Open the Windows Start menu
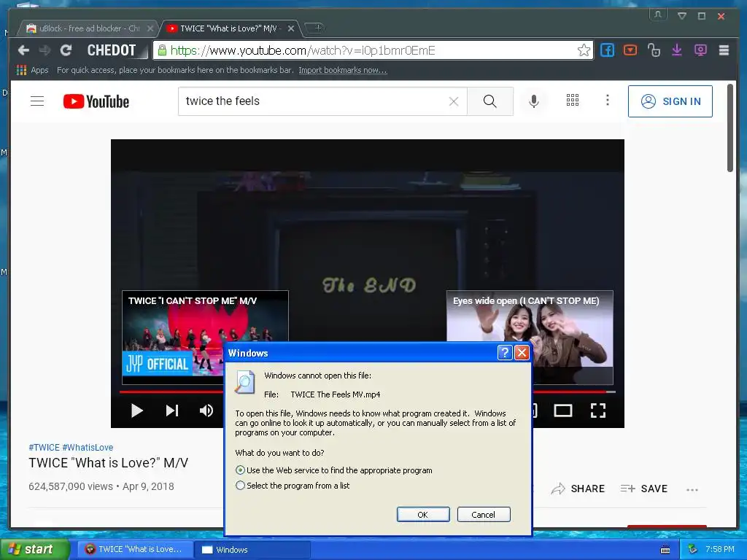 (35, 549)
